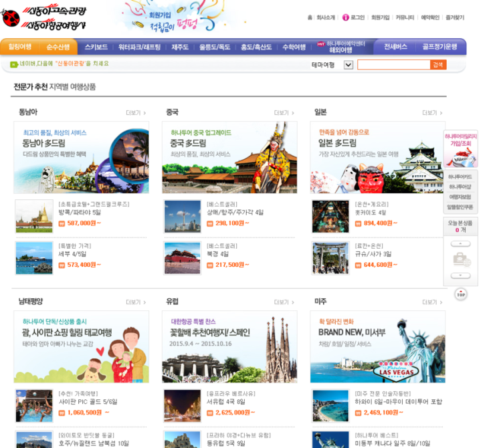Viewport: 497px width, 448px height.
Task: Expand 더보기 for 남태평양 section
Action: tap(136, 302)
